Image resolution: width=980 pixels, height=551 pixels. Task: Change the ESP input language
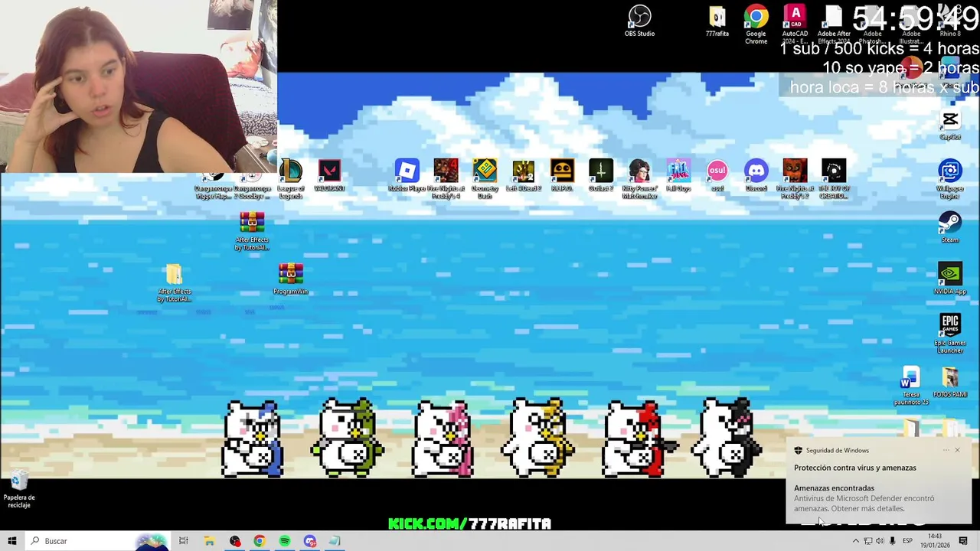click(908, 541)
